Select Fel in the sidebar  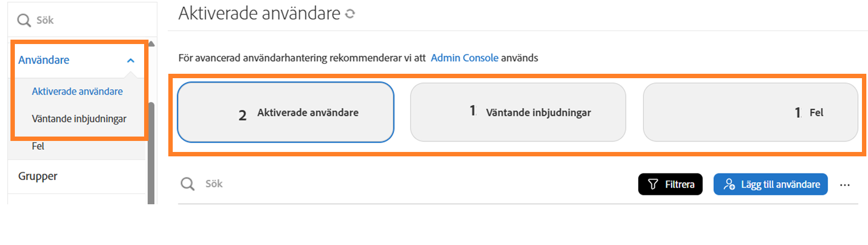click(38, 146)
